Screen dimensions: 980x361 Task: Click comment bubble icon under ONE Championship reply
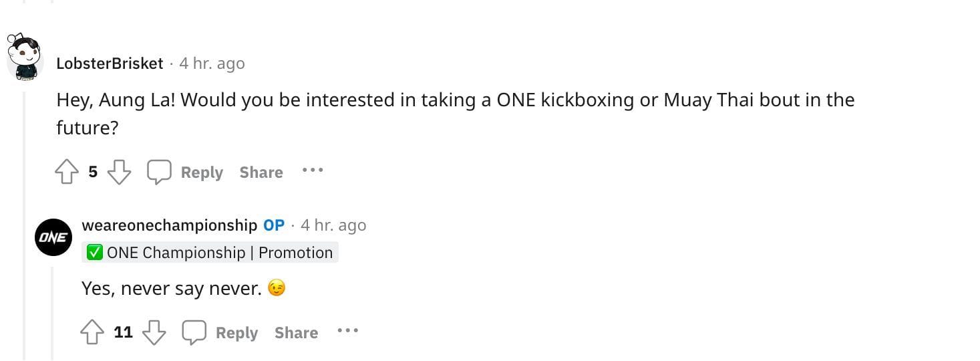point(194,332)
